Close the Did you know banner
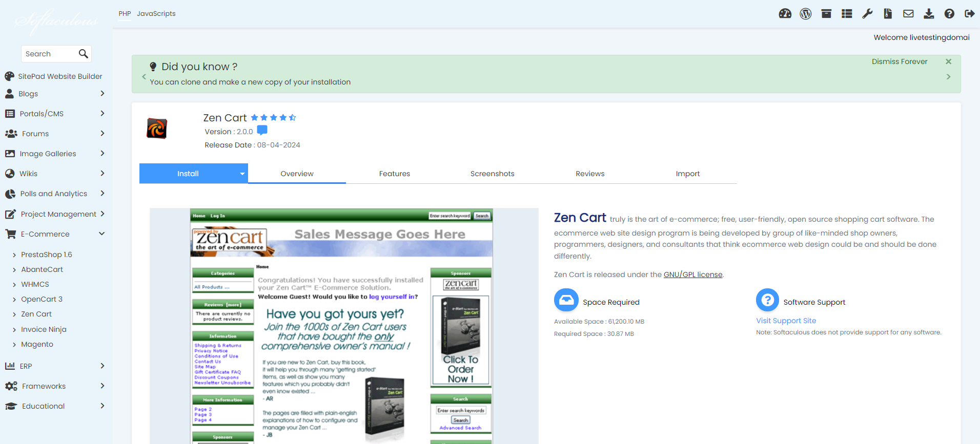Image resolution: width=980 pixels, height=444 pixels. [948, 61]
